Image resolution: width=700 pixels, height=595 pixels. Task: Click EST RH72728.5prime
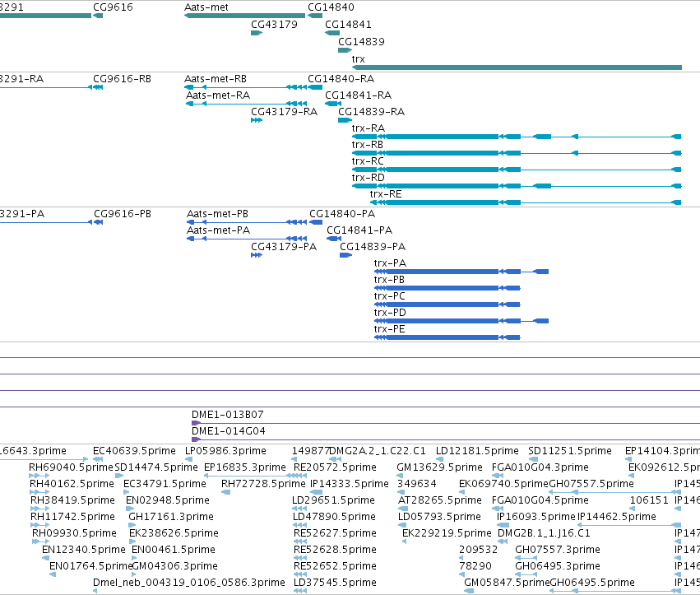point(263,484)
